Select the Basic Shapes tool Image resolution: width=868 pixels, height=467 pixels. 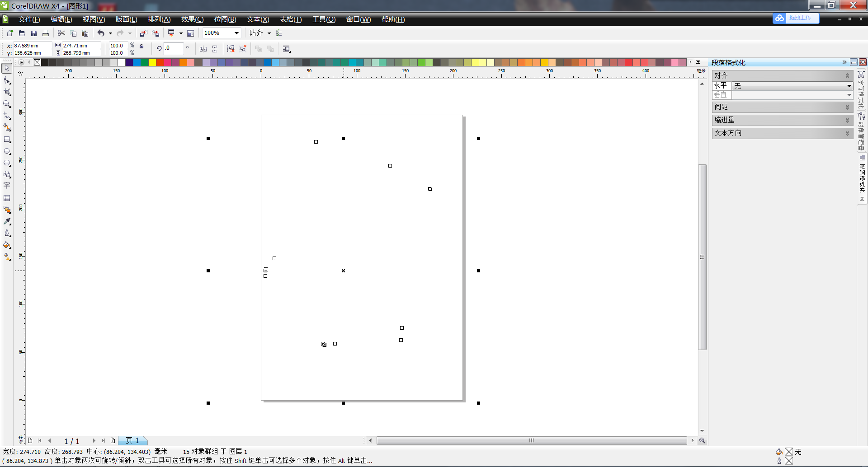7,174
